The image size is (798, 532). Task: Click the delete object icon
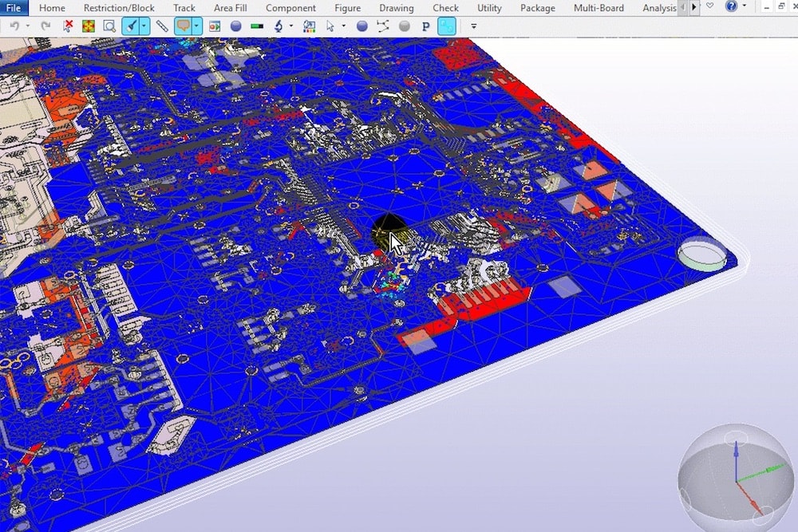pos(68,26)
